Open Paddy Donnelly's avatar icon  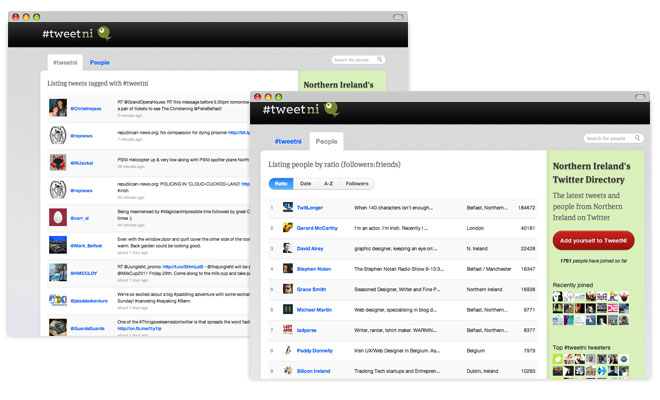tap(288, 350)
